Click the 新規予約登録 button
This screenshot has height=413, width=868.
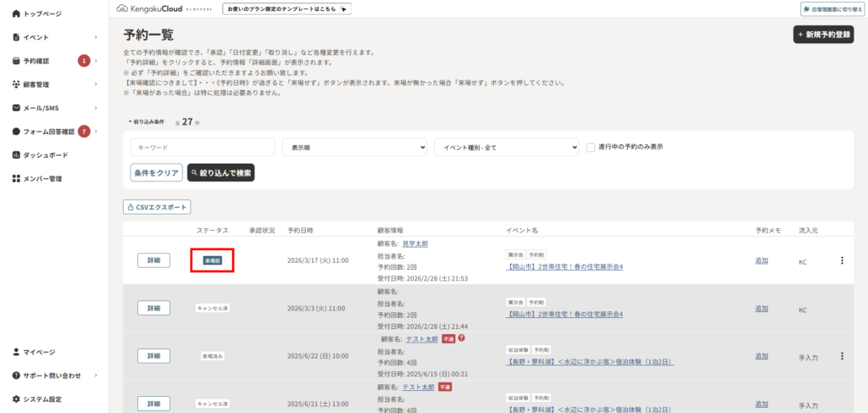click(x=823, y=35)
